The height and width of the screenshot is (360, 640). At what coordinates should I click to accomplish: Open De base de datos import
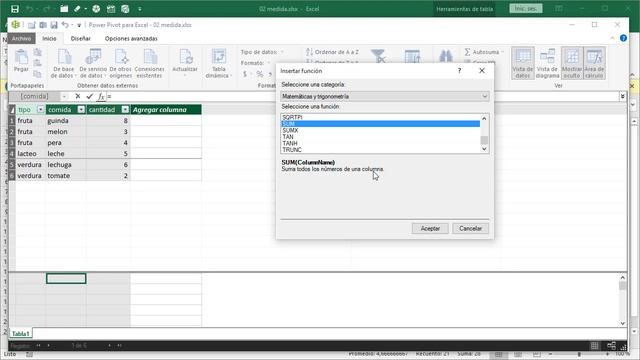pos(63,63)
